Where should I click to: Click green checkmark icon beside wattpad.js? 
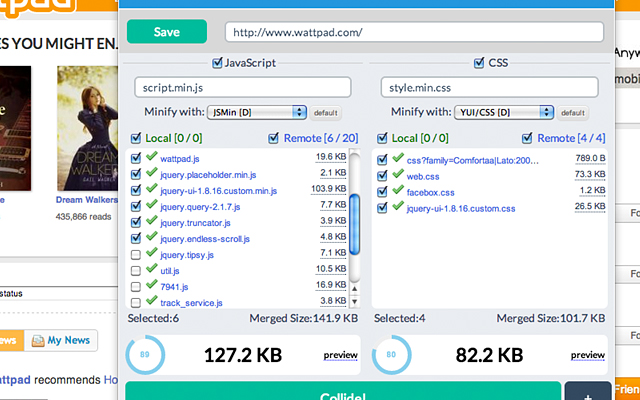[152, 156]
